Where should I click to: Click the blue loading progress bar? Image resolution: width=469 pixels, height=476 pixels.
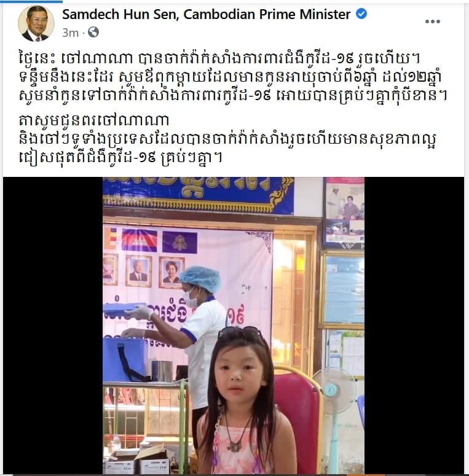point(31,1)
